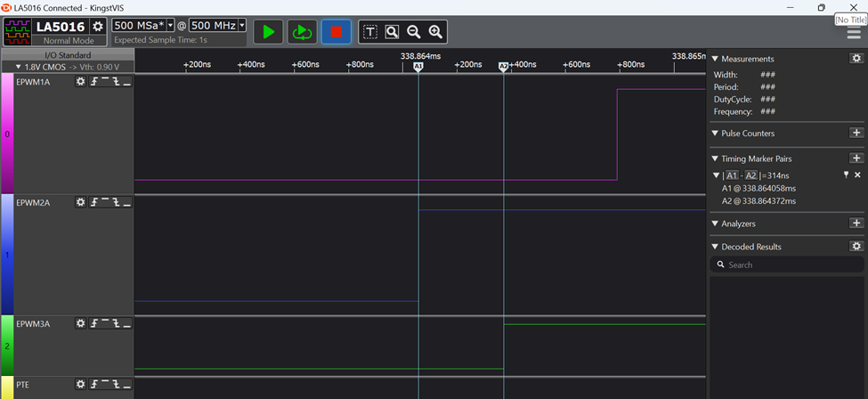Open Decoded Results settings gear

pyautogui.click(x=856, y=246)
